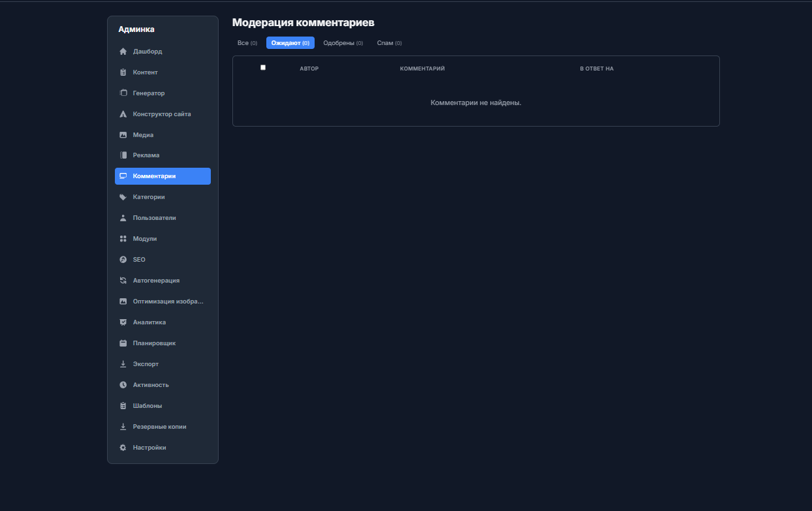Click the Шаблоны clipboard icon
812x511 pixels.
point(123,406)
